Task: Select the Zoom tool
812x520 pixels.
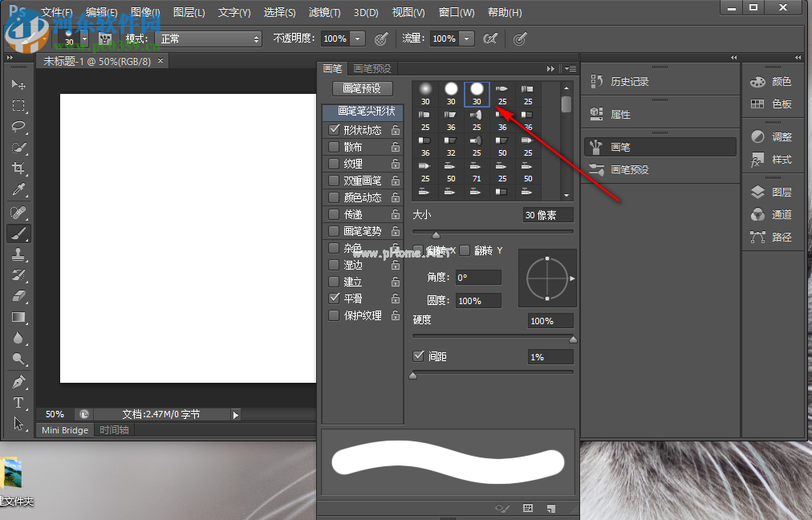Action: [18, 360]
